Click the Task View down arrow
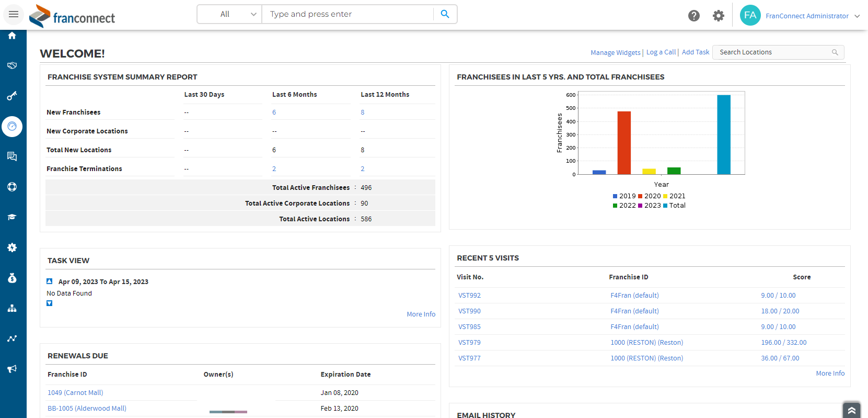 coord(50,303)
